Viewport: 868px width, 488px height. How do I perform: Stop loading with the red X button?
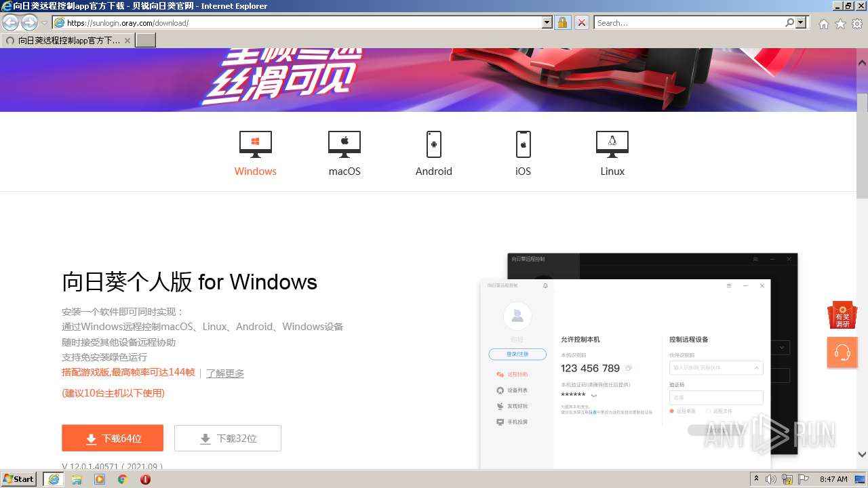pyautogui.click(x=582, y=23)
